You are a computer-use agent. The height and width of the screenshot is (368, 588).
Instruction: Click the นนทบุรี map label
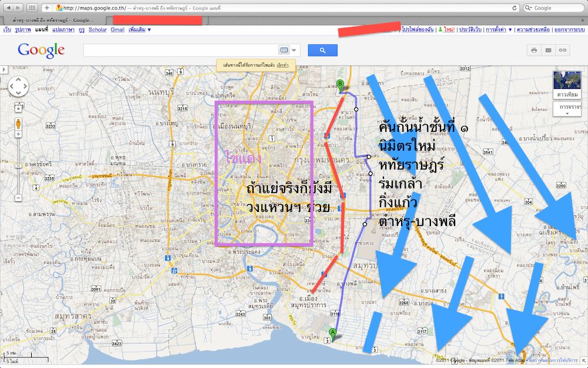(x=162, y=92)
